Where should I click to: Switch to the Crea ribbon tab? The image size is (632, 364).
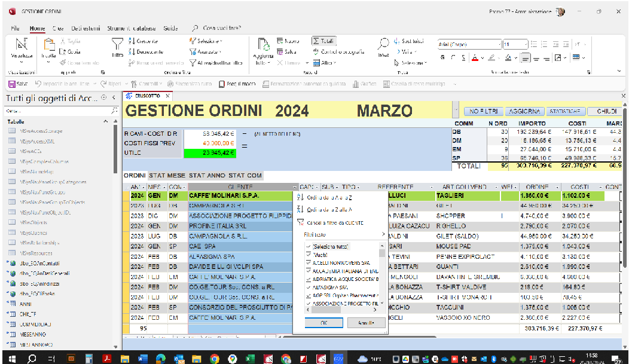[x=58, y=28]
